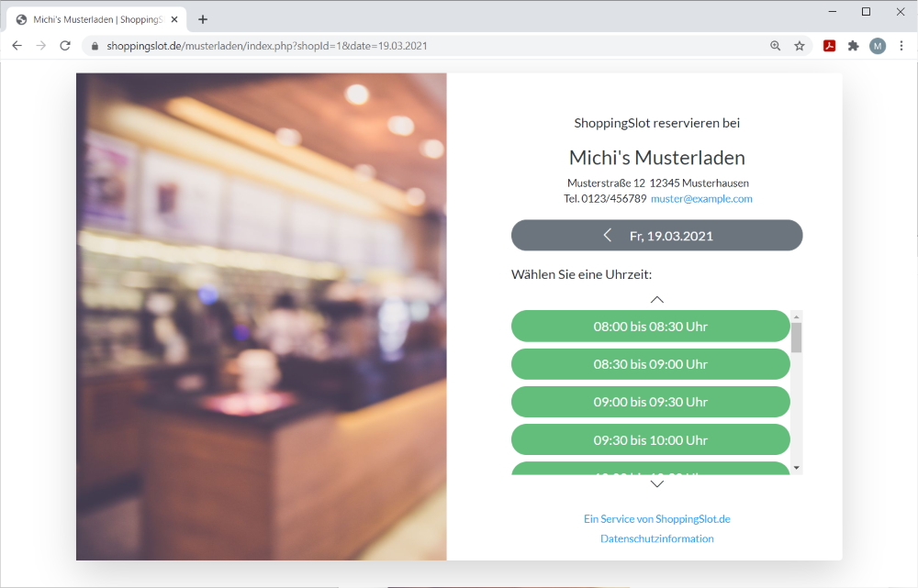The height and width of the screenshot is (588, 918).
Task: View site info via the padlock icon
Action: tap(94, 46)
